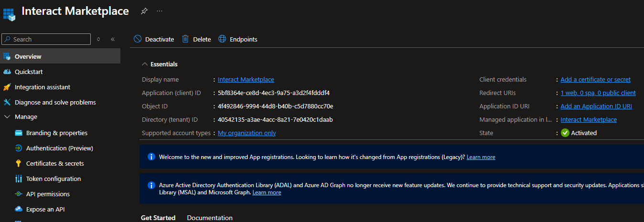Click Add an Application ID URI
The width and height of the screenshot is (644, 222).
point(596,106)
